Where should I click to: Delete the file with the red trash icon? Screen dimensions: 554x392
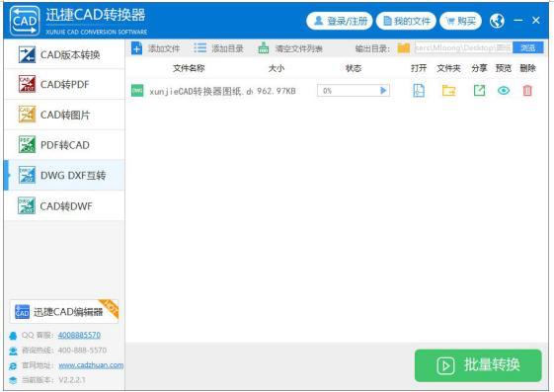pyautogui.click(x=527, y=91)
